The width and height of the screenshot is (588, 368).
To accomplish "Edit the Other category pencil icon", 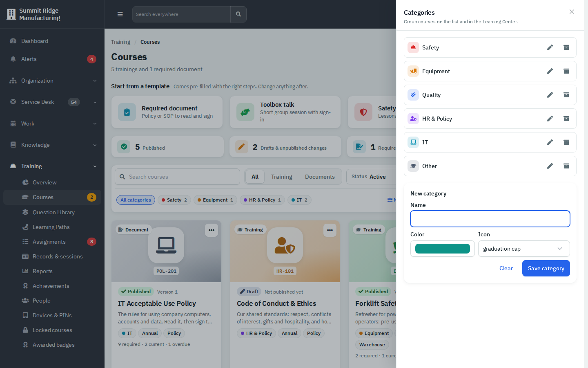I will (x=550, y=166).
